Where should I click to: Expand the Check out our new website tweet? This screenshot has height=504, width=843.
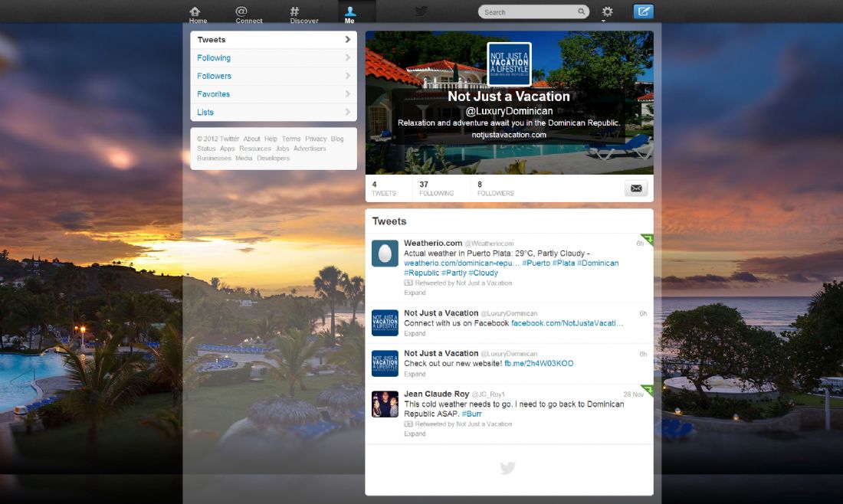pyautogui.click(x=415, y=374)
